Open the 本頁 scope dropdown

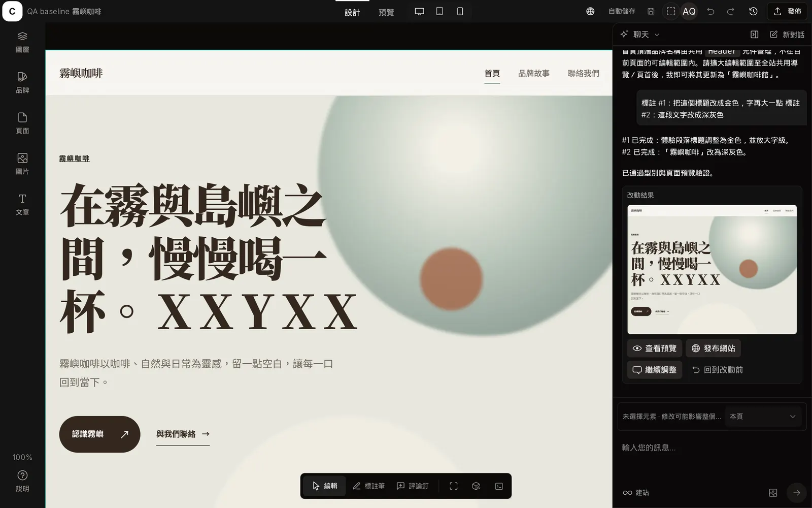pos(763,417)
